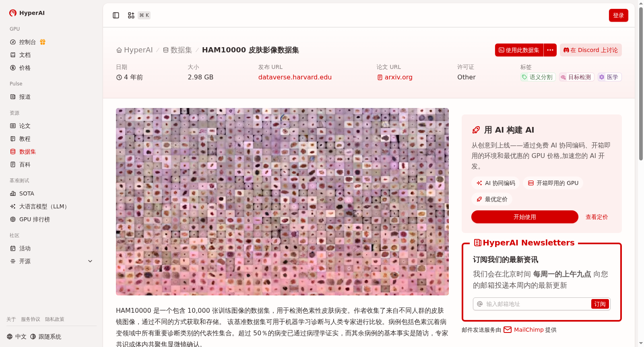Click the 最优定价 chip

click(492, 199)
